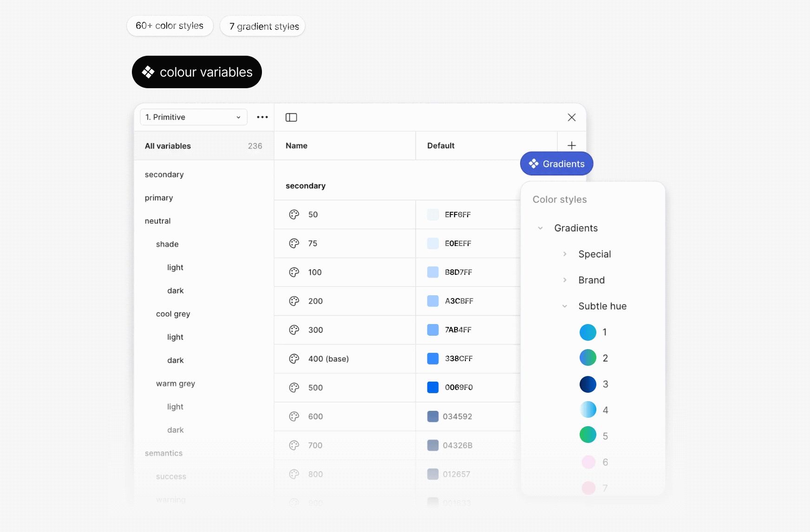Click the B8D7FF color swatch
Viewport: 810px width, 532px height.
(433, 272)
